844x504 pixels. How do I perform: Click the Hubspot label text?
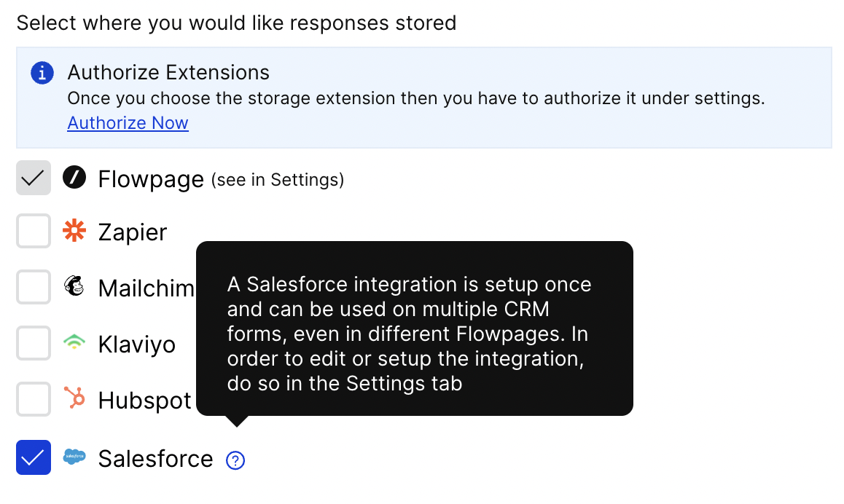click(145, 401)
